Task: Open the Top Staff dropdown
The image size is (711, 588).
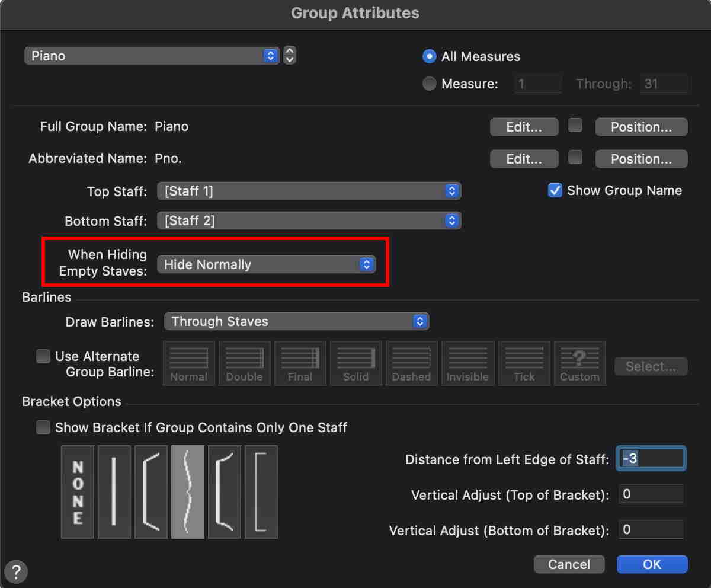Action: pos(309,191)
